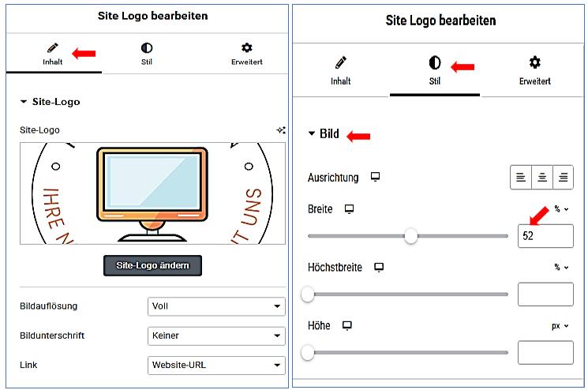Change the Breite unit selector

pyautogui.click(x=561, y=209)
